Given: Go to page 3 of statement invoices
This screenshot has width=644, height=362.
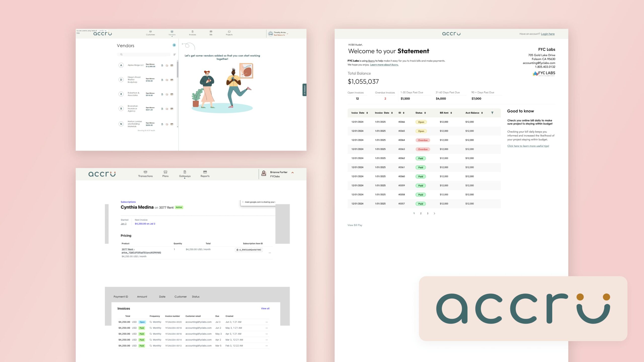Looking at the screenshot, I should click(x=427, y=213).
